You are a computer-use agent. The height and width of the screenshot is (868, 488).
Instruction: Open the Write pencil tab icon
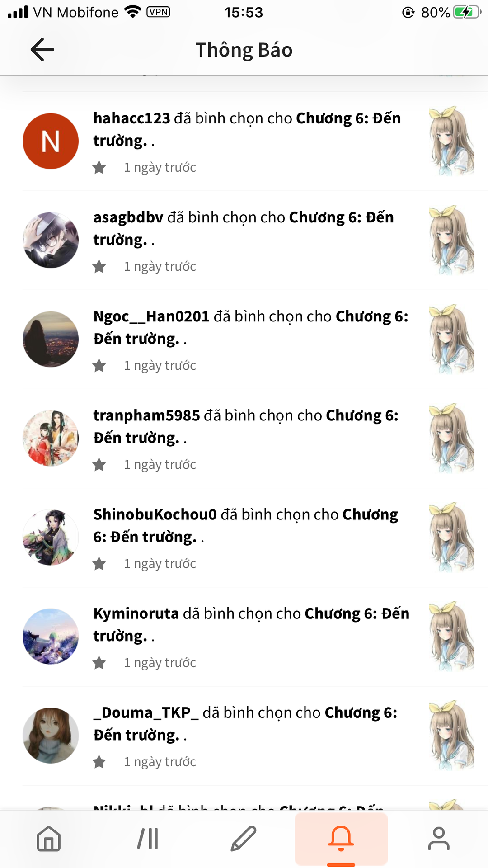click(244, 839)
